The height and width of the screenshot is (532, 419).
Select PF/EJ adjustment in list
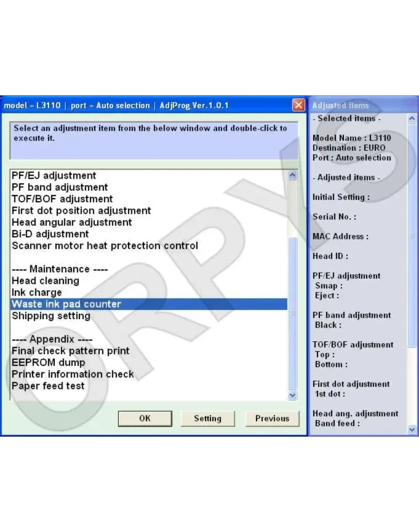54,175
